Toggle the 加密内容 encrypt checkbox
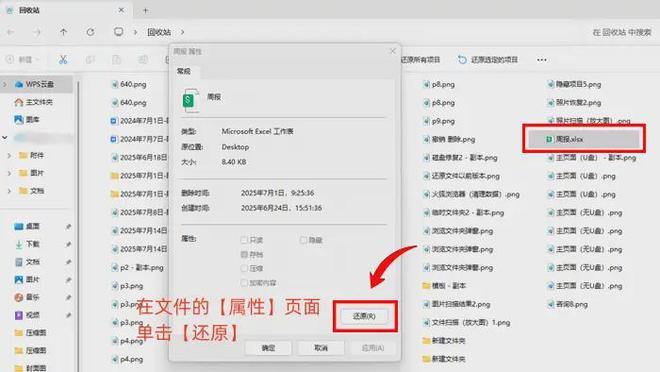 coord(244,282)
